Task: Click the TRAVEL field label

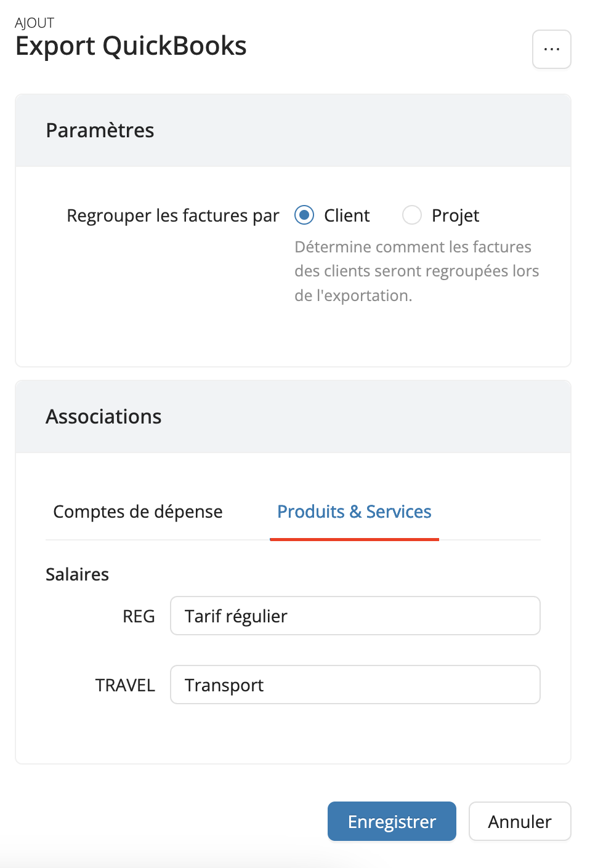Action: 125,685
